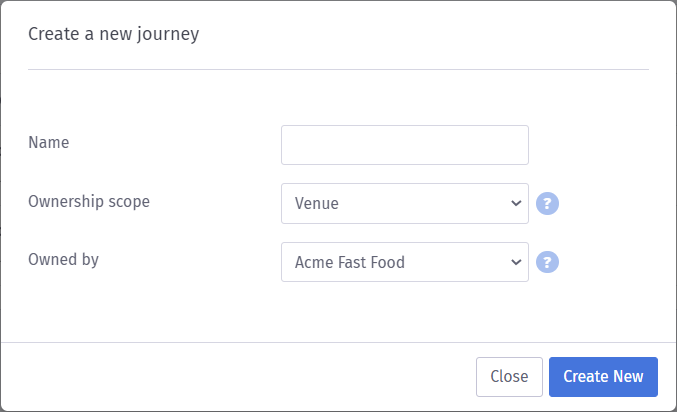The width and height of the screenshot is (677, 412).
Task: Open the Ownership scope dropdown
Action: pos(404,204)
